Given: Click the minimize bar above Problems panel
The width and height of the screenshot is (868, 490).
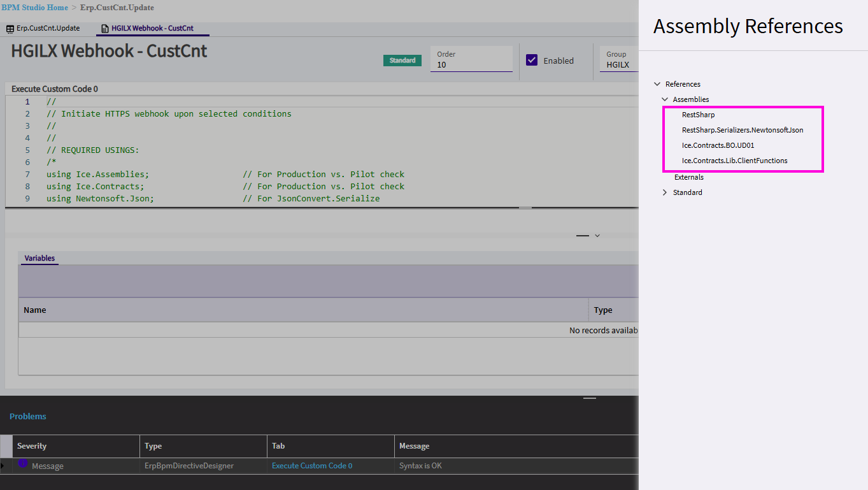Looking at the screenshot, I should (590, 398).
